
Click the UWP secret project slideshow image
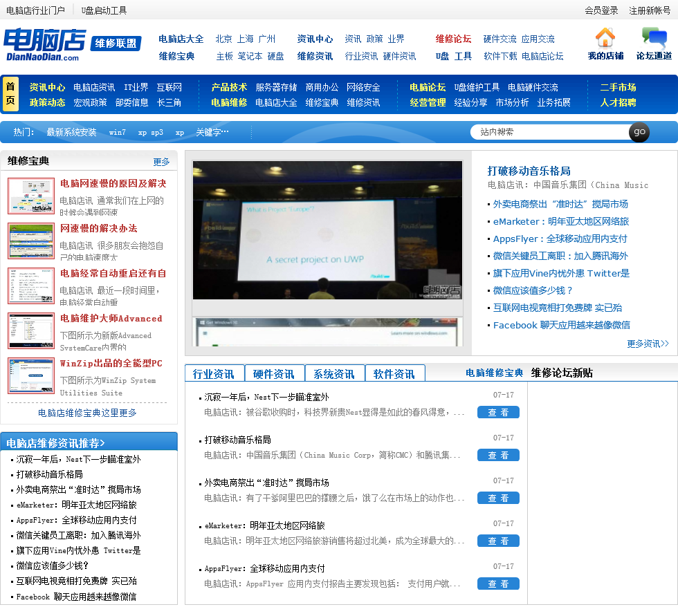click(327, 230)
